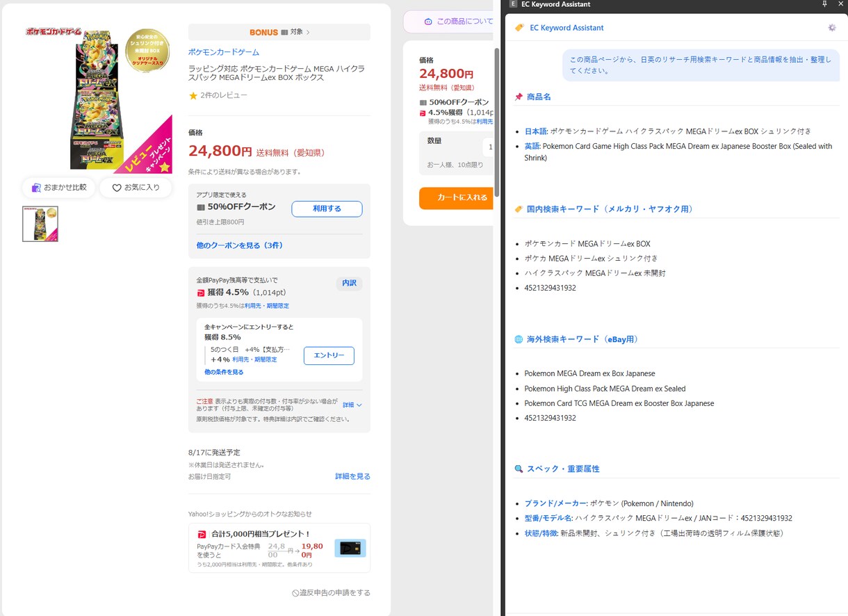Click the 8/17に発送予定 shipping text
This screenshot has width=848, height=616.
214,453
